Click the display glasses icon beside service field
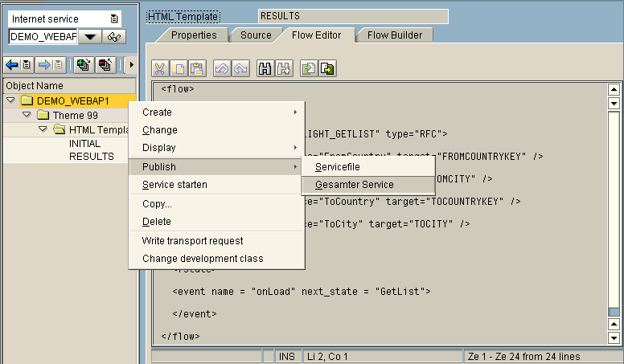The width and height of the screenshot is (624, 364). pyautogui.click(x=115, y=37)
